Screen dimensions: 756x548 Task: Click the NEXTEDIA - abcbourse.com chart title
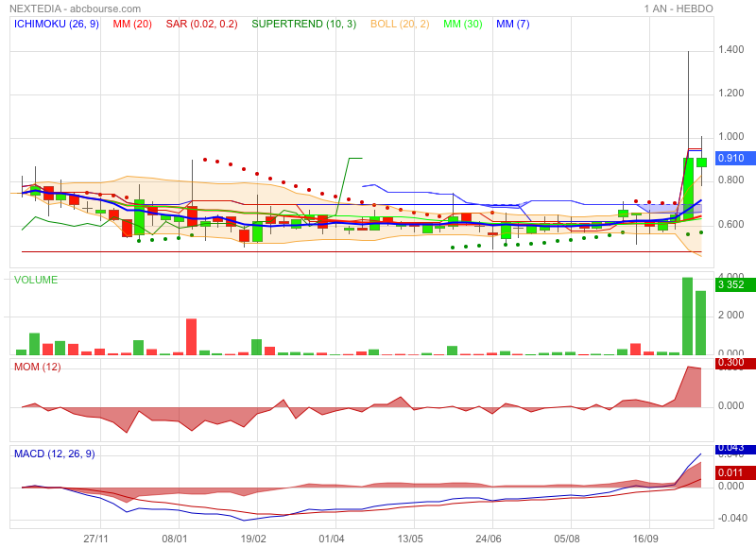tap(76, 9)
